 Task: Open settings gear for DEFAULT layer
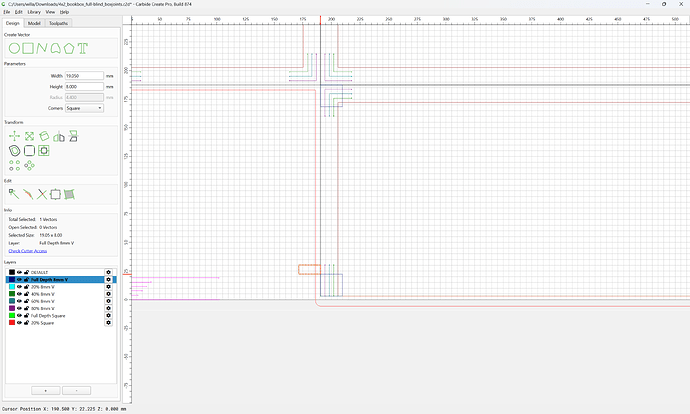click(x=108, y=272)
